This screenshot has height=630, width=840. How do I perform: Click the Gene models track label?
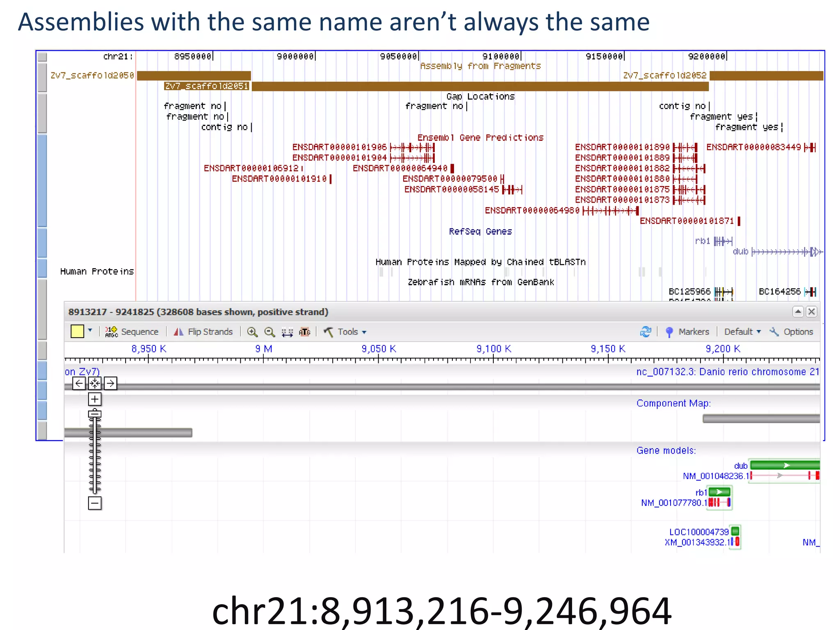[x=666, y=451]
